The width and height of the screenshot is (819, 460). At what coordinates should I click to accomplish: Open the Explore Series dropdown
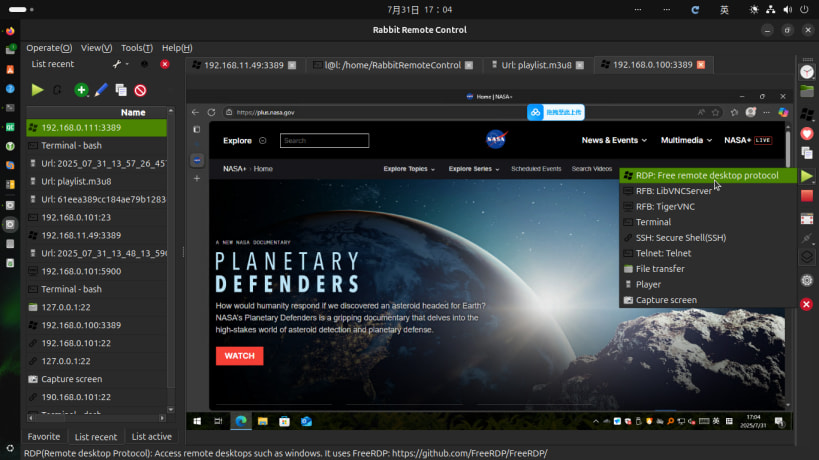coord(474,169)
